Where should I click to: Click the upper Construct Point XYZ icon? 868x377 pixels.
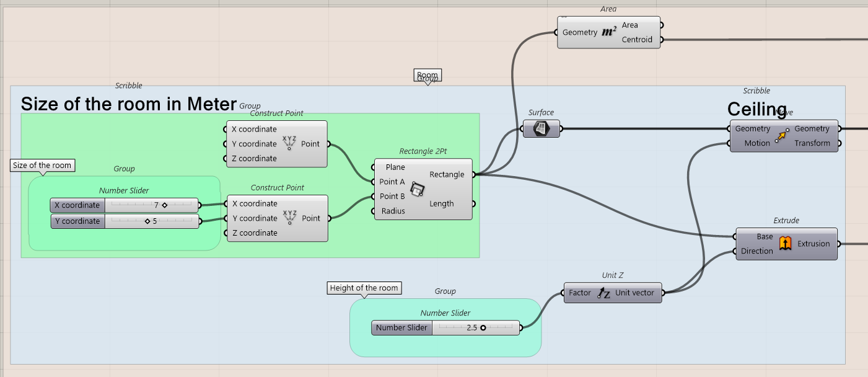point(289,144)
